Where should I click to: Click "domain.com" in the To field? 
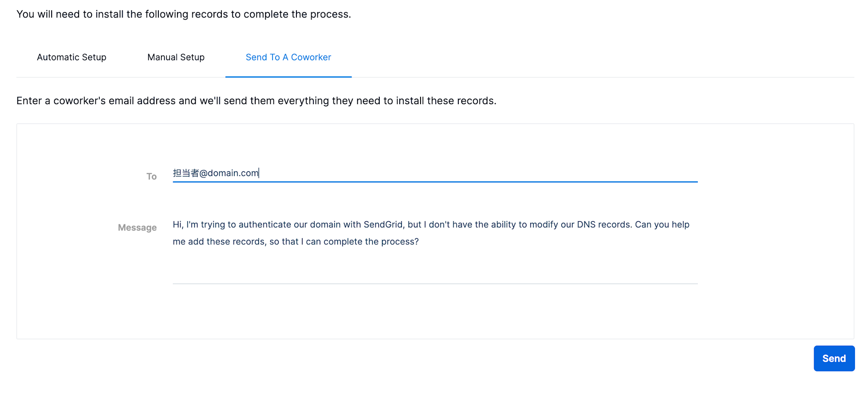click(x=233, y=173)
